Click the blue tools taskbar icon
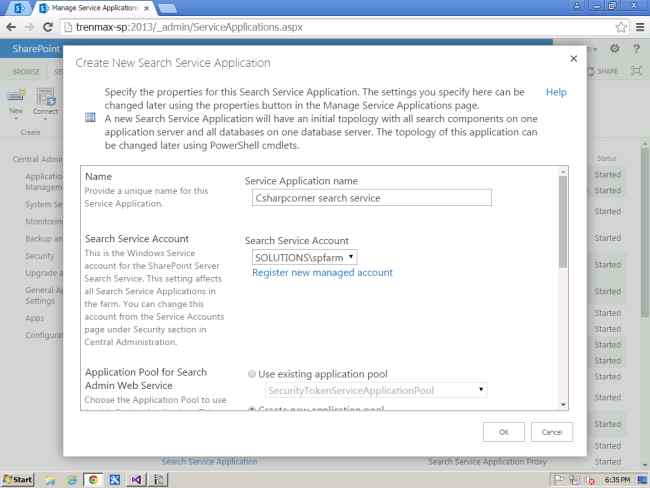 (114, 480)
